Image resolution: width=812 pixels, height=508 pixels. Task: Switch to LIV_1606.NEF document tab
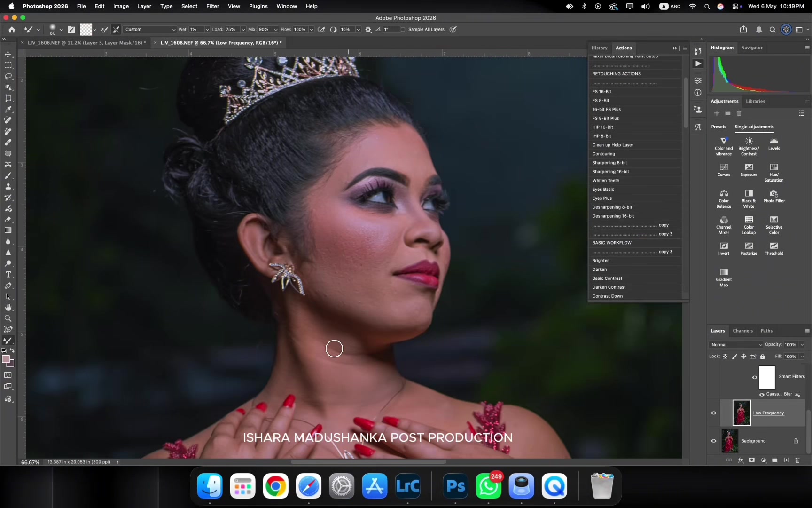click(x=86, y=42)
